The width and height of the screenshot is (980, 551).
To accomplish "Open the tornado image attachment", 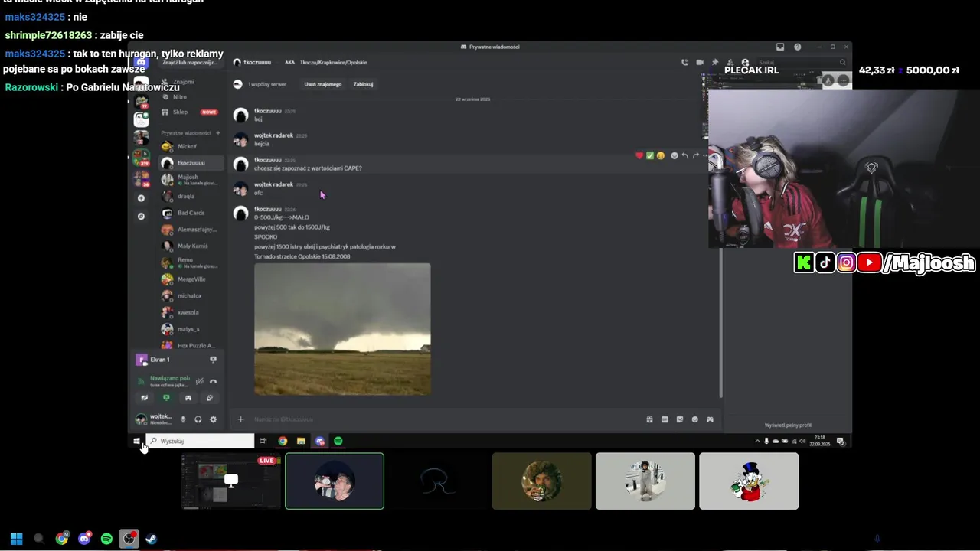I will point(342,329).
